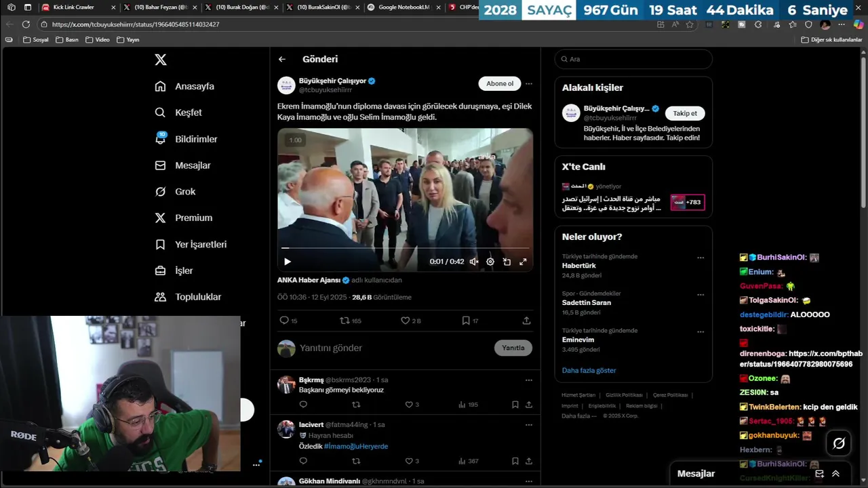Open options for Eminevim trend
The height and width of the screenshot is (488, 868).
coord(701,332)
